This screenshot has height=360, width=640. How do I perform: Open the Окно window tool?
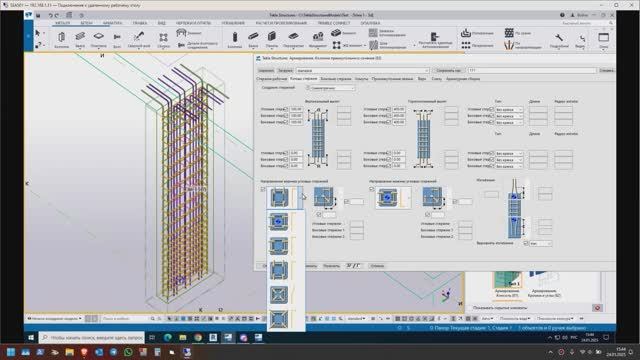[x=603, y=40]
